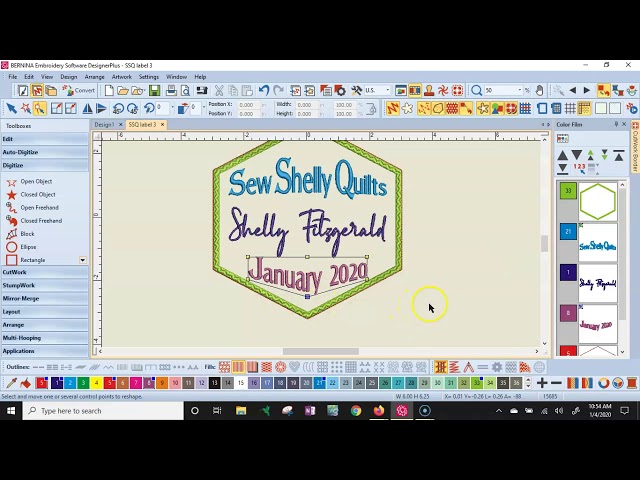Select the arrow Select Object tool
Image resolution: width=640 pixels, height=480 pixels.
pyautogui.click(x=11, y=109)
